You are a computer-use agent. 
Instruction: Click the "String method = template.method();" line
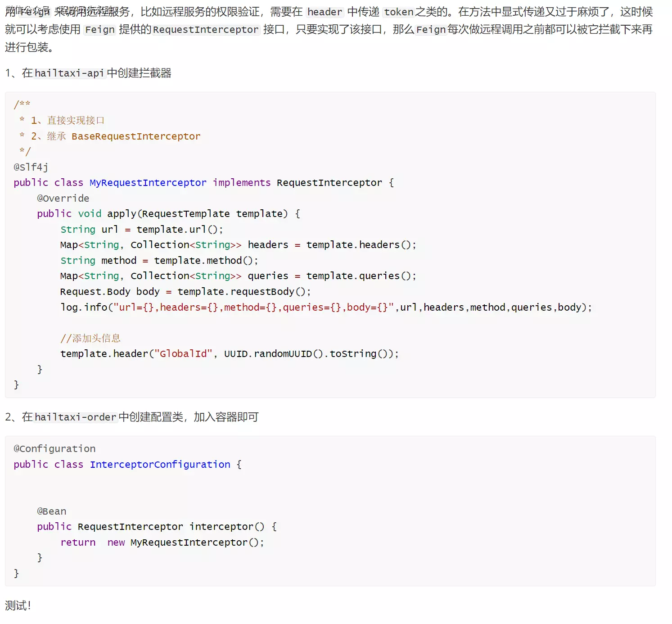(x=159, y=261)
